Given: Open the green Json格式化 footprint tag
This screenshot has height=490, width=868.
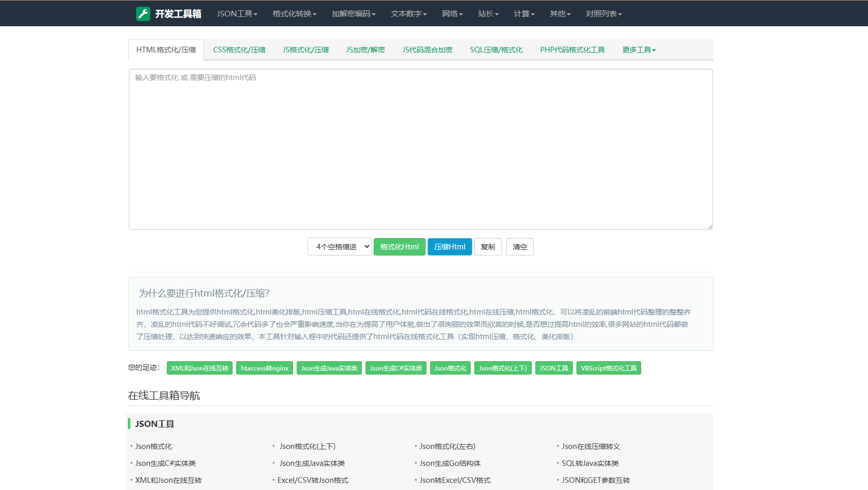Looking at the screenshot, I should pos(450,368).
